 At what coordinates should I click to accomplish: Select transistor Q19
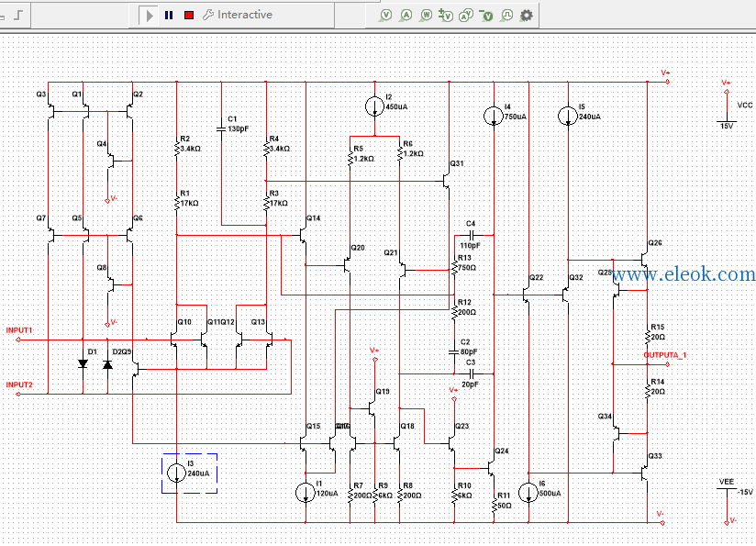[x=372, y=408]
